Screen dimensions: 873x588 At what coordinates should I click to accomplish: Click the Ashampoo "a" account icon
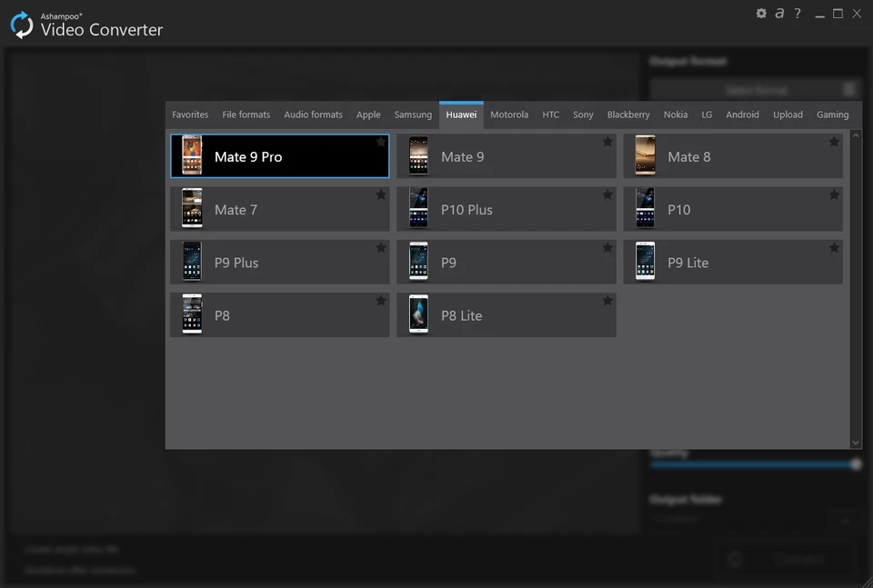[x=779, y=13]
